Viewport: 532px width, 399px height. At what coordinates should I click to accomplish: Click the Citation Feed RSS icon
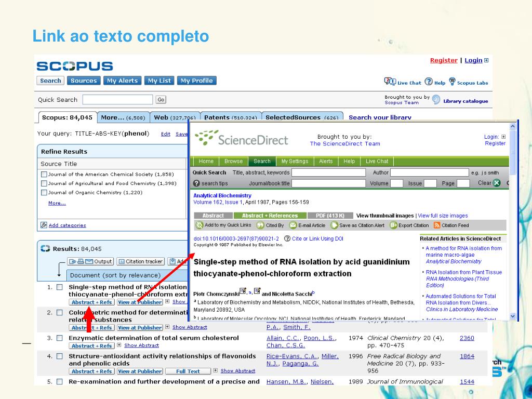pyautogui.click(x=437, y=225)
